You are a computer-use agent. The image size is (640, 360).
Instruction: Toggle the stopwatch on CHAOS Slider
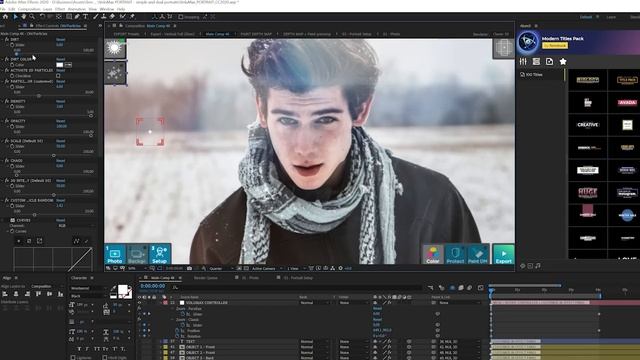tap(12, 166)
